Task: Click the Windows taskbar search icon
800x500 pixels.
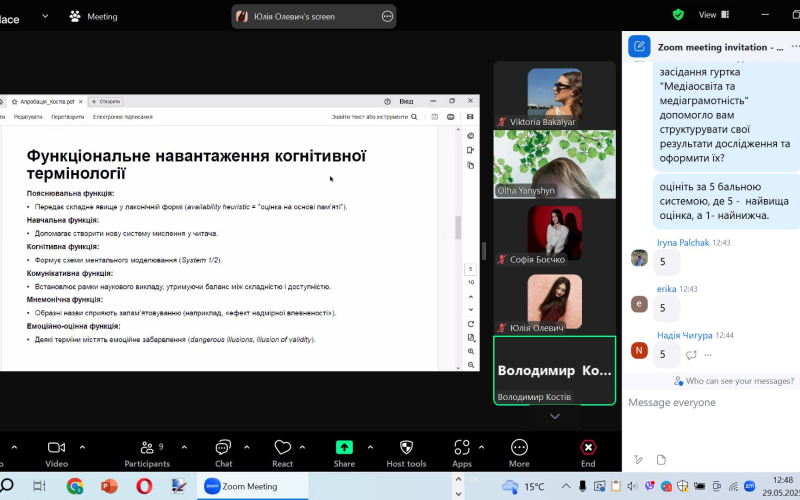Action: [x=7, y=486]
